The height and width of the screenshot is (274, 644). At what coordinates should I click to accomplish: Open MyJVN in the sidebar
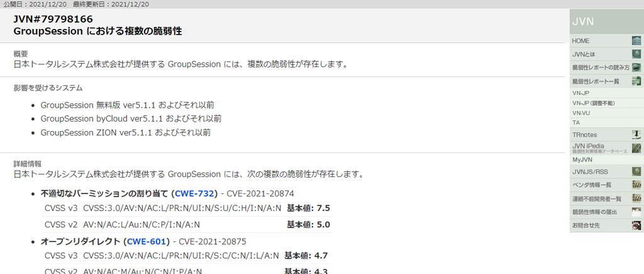582,159
